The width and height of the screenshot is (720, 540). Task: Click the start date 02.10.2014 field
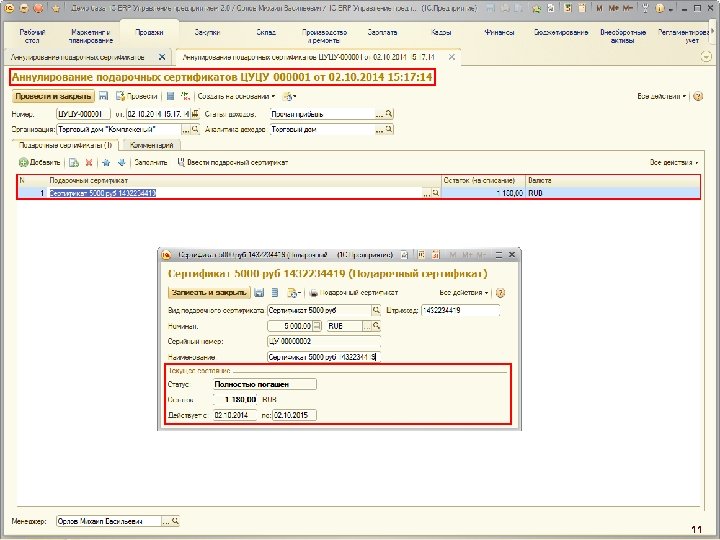[235, 415]
